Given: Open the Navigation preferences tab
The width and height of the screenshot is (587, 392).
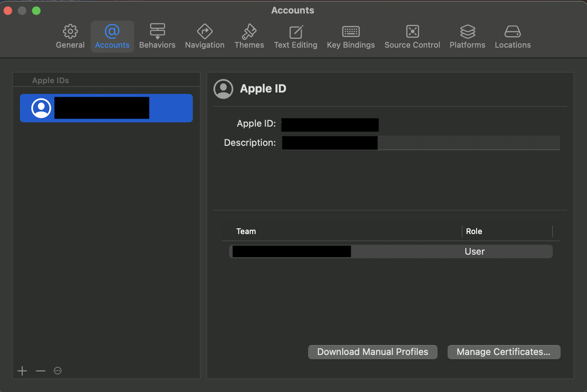Looking at the screenshot, I should (205, 37).
